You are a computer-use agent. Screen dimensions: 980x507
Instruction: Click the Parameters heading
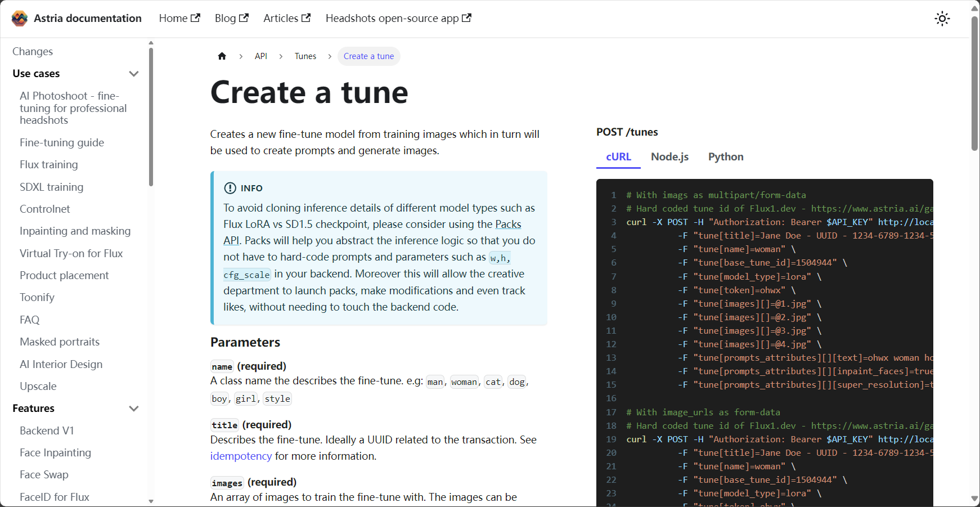[x=245, y=342]
